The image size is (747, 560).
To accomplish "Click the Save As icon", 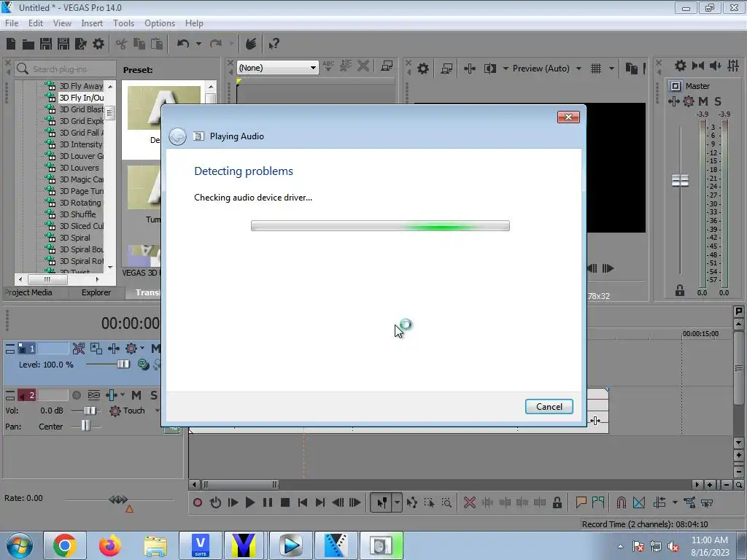I will 63,44.
